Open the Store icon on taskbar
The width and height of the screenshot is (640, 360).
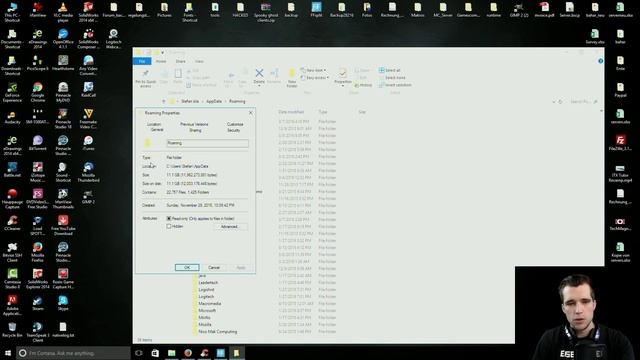tap(155, 353)
